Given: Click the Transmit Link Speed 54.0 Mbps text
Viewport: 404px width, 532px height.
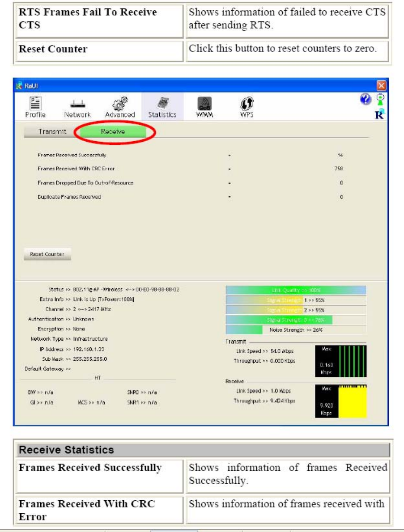Looking at the screenshot, I should [x=265, y=351].
